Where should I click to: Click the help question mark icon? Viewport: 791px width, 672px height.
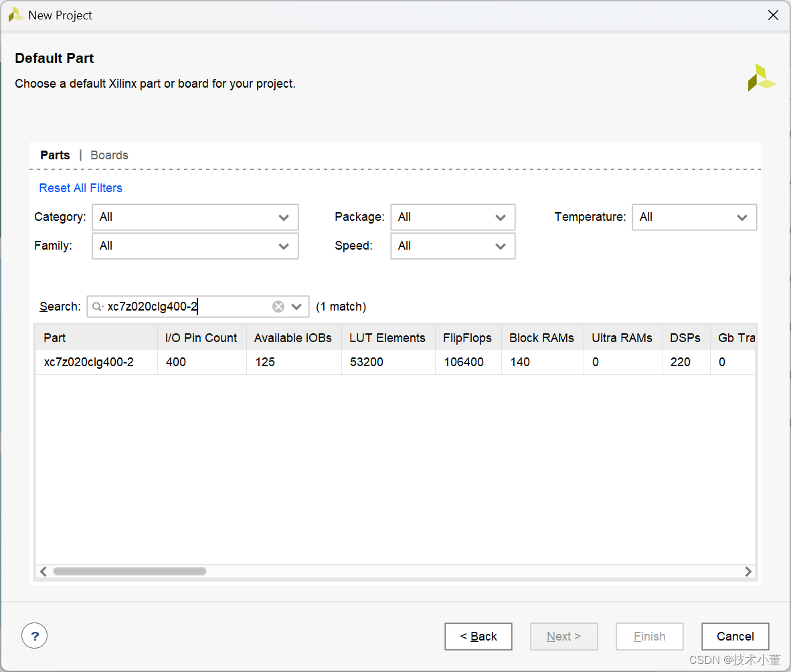click(x=35, y=635)
